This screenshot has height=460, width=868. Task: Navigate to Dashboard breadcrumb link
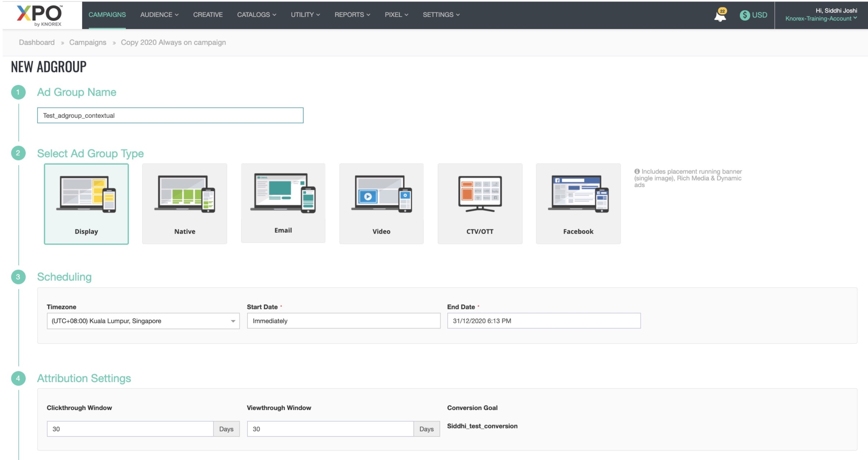point(37,42)
